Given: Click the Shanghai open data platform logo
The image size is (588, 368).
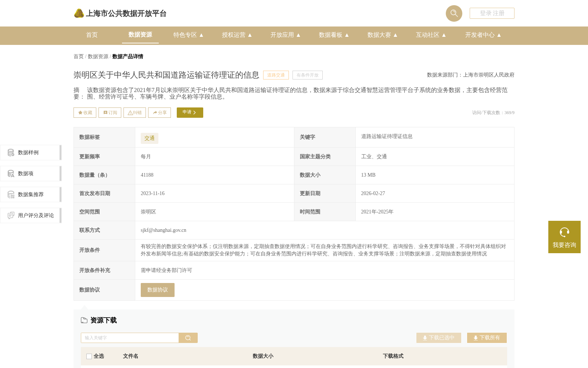Looking at the screenshot, I should coord(120,13).
